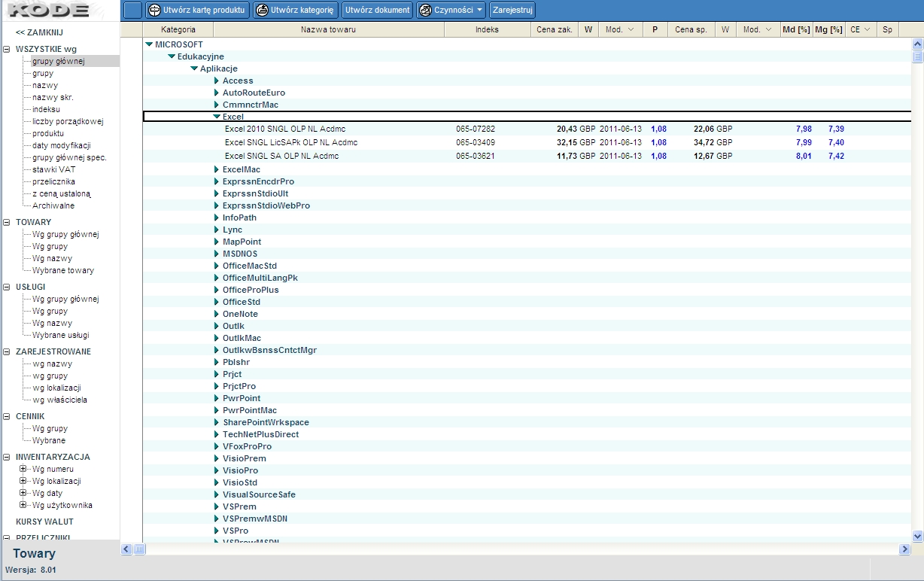This screenshot has width=924, height=581.
Task: Expand the VisioPro group triangle
Action: coord(217,470)
